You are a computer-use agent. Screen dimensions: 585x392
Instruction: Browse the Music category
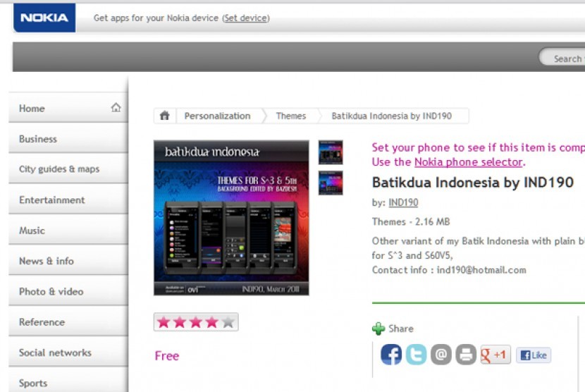[x=68, y=231]
